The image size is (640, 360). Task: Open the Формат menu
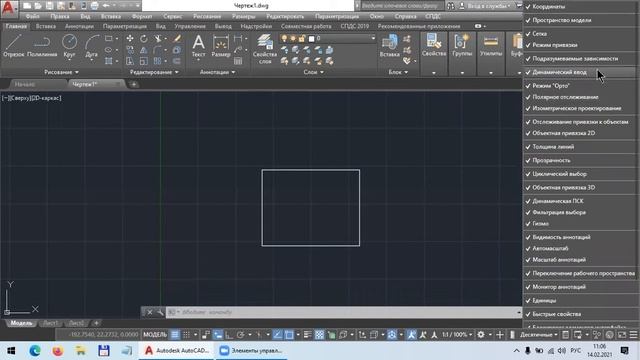[142, 17]
